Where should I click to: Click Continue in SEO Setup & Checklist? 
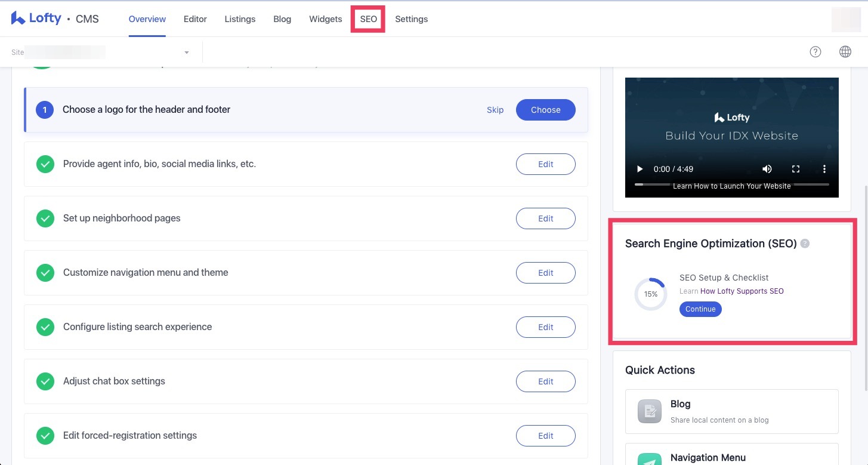coord(700,309)
